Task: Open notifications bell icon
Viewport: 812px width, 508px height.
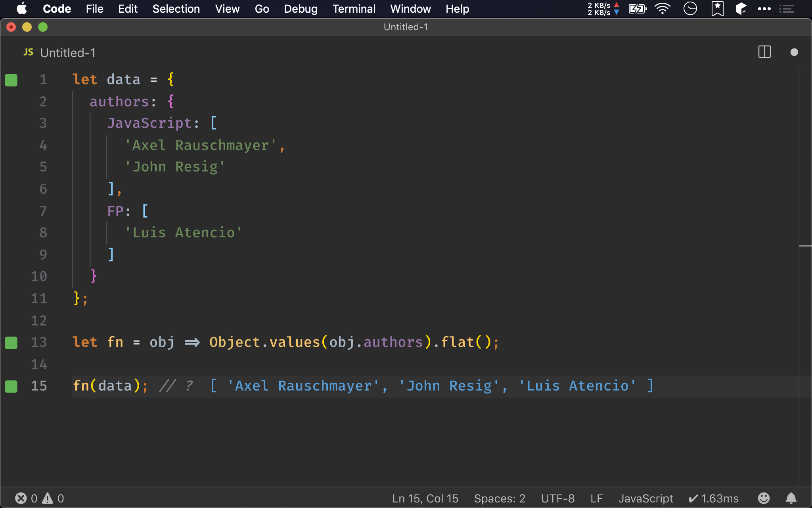Action: (791, 498)
